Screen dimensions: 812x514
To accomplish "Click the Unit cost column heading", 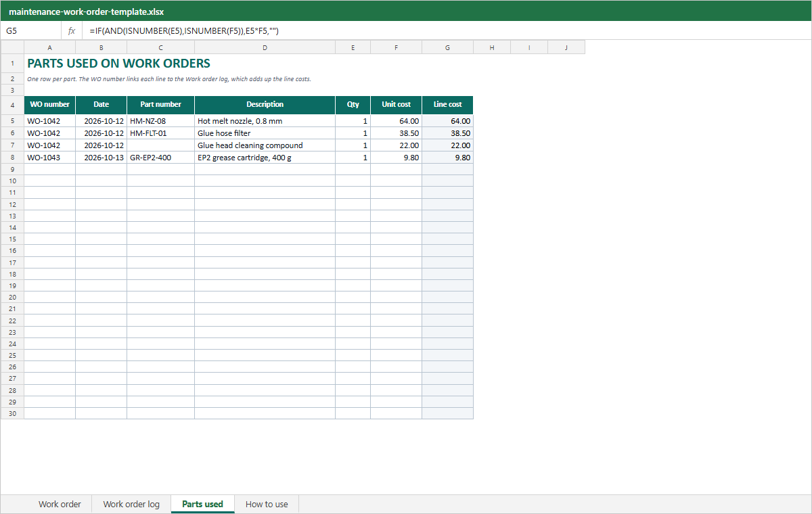I will coord(396,105).
